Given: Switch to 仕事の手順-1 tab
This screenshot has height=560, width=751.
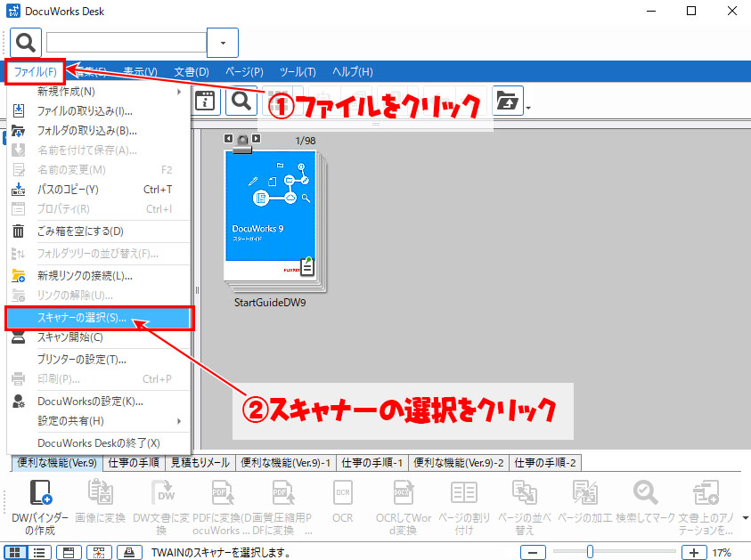Looking at the screenshot, I should [372, 463].
